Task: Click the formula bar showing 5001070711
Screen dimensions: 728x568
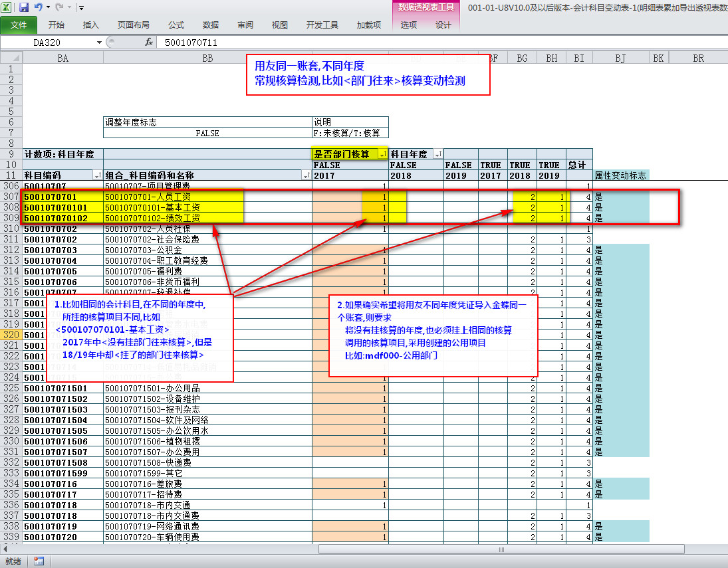Action: click(399, 42)
